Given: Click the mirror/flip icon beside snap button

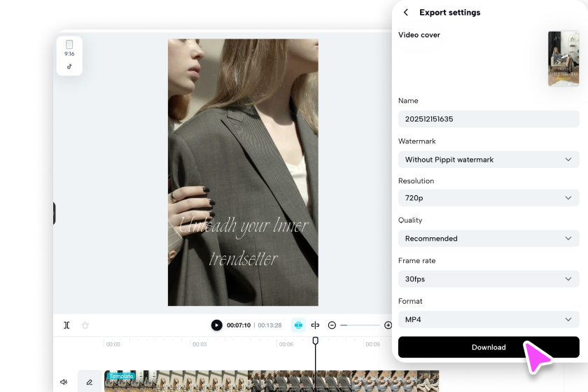Looking at the screenshot, I should click(316, 325).
